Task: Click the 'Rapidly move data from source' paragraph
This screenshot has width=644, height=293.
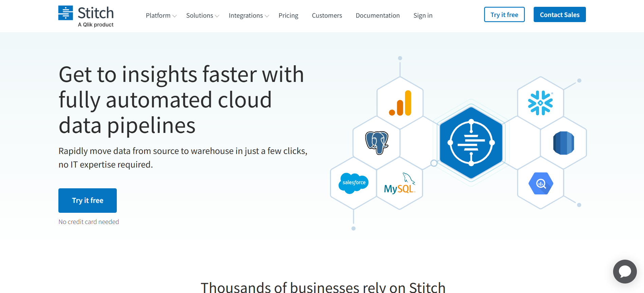Action: tap(183, 158)
